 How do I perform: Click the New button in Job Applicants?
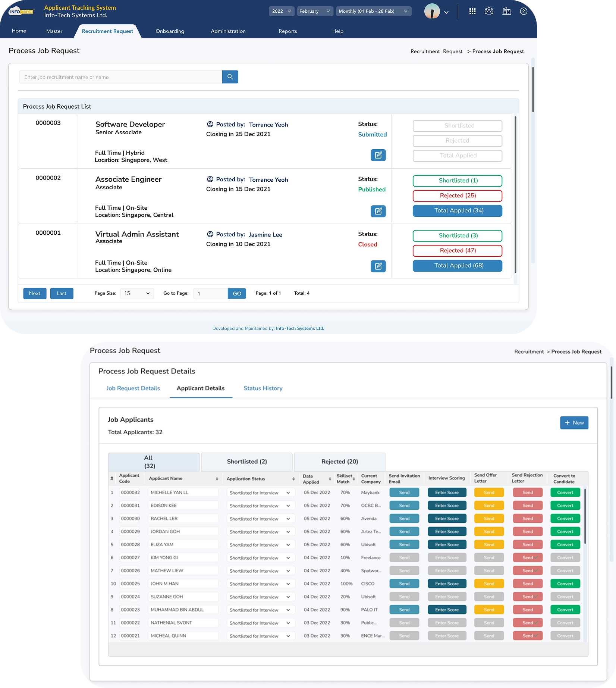pyautogui.click(x=574, y=423)
